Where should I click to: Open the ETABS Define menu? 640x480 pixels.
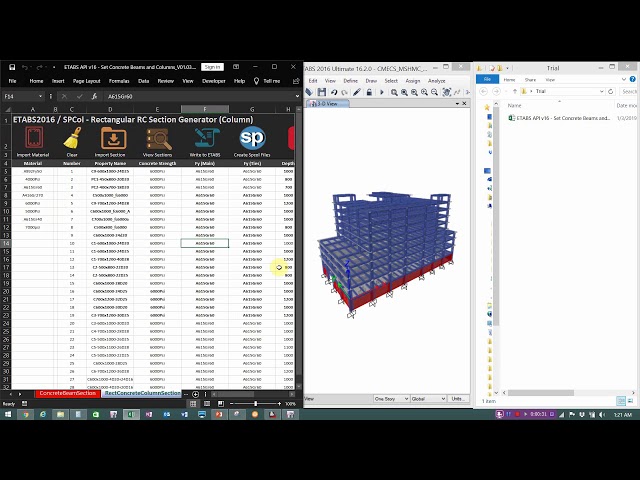[351, 81]
